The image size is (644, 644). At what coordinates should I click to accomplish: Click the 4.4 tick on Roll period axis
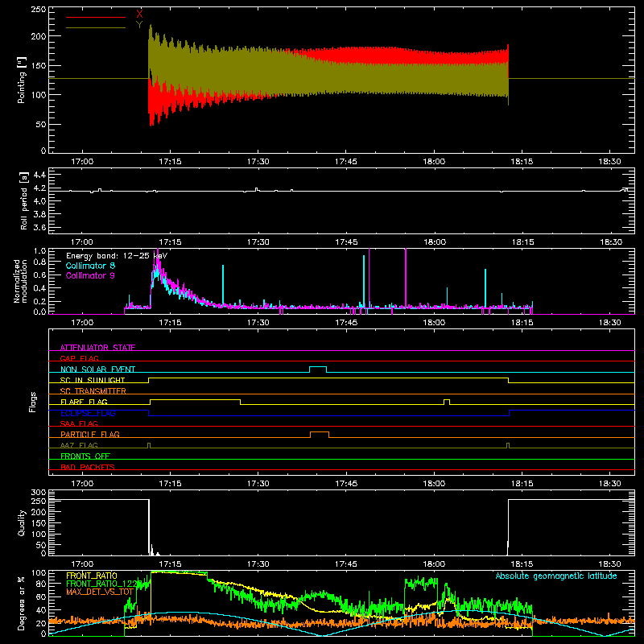[x=39, y=175]
